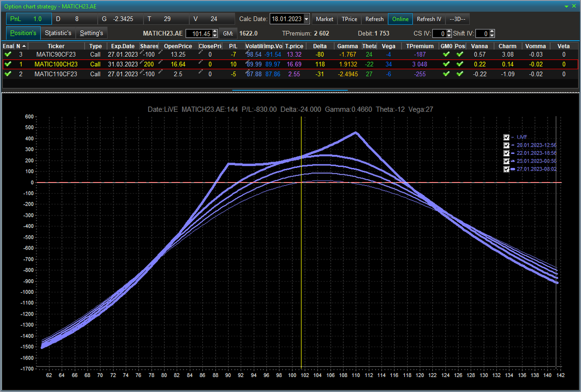The image size is (581, 392).
Task: Select the MATIC90CF23 ticker cell
Action: click(56, 54)
